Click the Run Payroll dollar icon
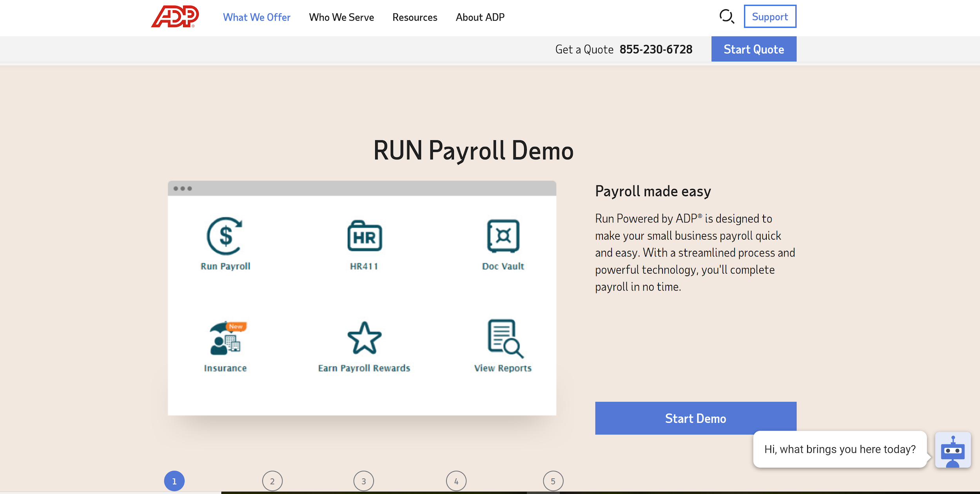Image resolution: width=980 pixels, height=494 pixels. [225, 236]
